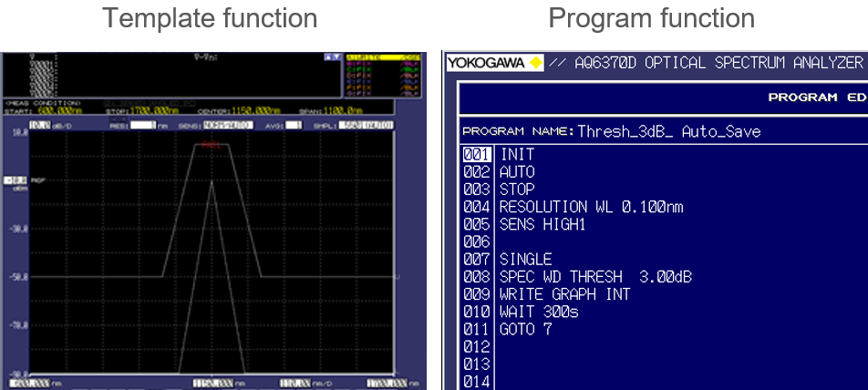
Task: Select SPEC WD THRESH 3.00dB line
Action: (x=595, y=277)
